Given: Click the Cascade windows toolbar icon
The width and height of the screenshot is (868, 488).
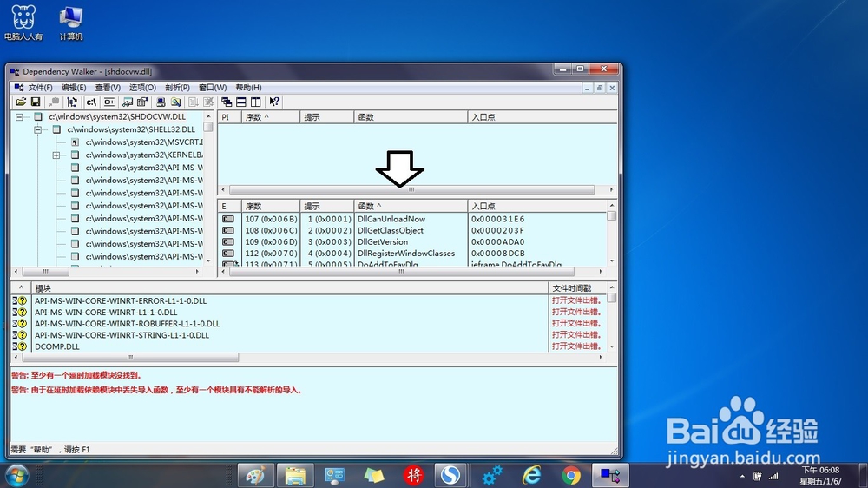Looking at the screenshot, I should click(x=227, y=102).
